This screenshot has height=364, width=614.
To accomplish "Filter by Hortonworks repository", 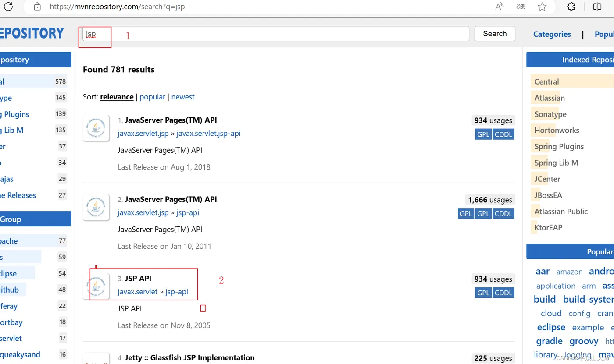I will (x=557, y=131).
